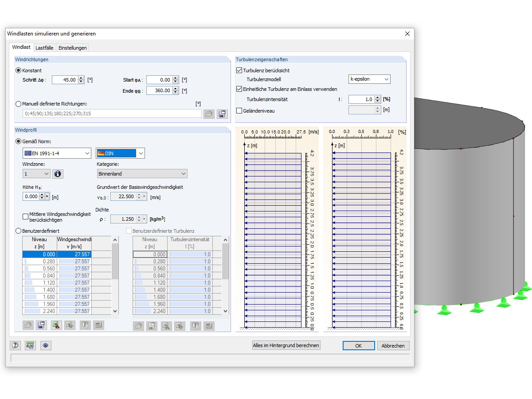532x399 pixels.
Task: Open a saved wind profile for the table
Action: pos(28,325)
